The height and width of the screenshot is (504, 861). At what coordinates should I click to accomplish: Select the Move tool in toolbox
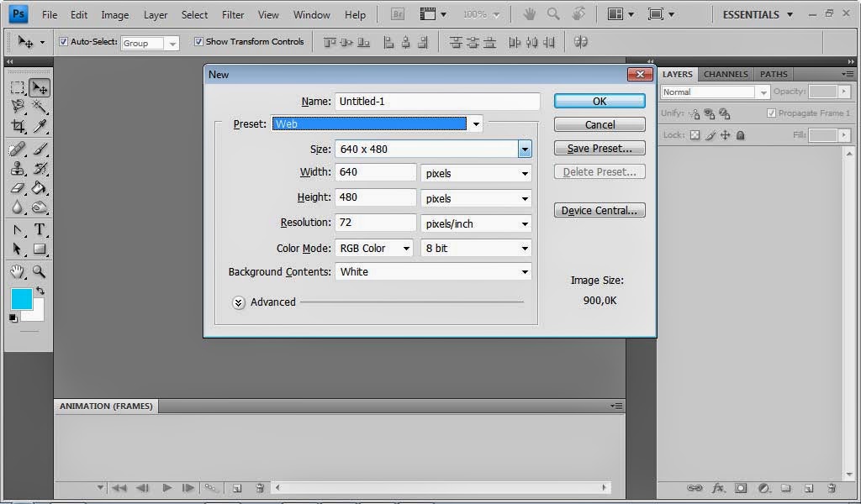pyautogui.click(x=40, y=87)
